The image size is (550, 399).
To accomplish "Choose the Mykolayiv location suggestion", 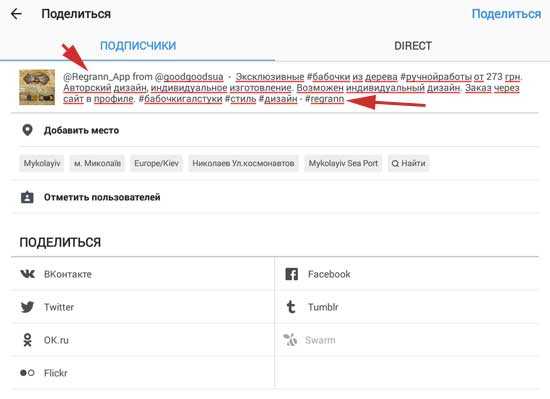I will point(42,163).
